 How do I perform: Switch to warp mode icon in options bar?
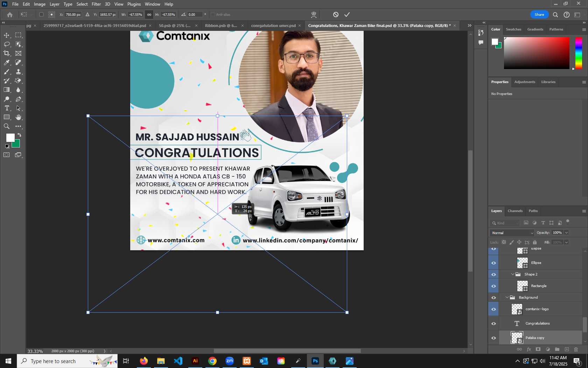(x=314, y=15)
